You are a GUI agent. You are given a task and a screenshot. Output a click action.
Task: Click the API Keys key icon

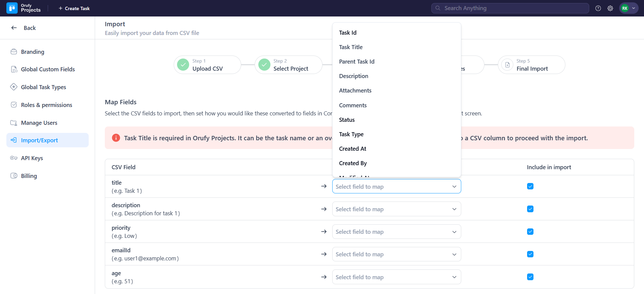[x=14, y=158]
